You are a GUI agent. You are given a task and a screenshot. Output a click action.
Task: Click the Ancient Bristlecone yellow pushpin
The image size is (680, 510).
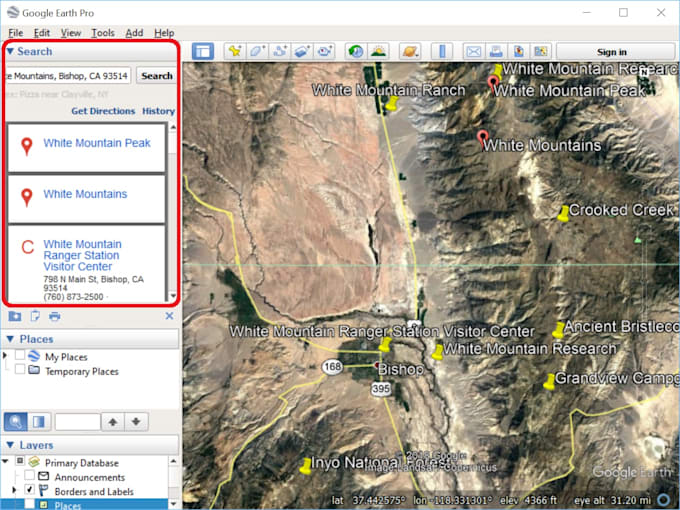(559, 330)
